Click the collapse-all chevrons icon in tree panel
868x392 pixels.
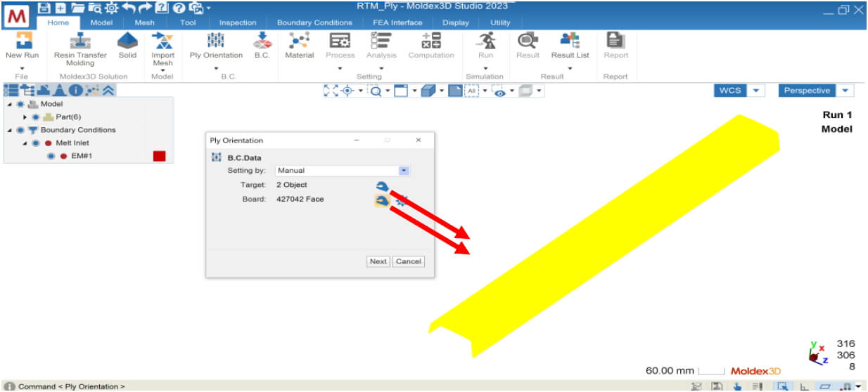pyautogui.click(x=108, y=90)
